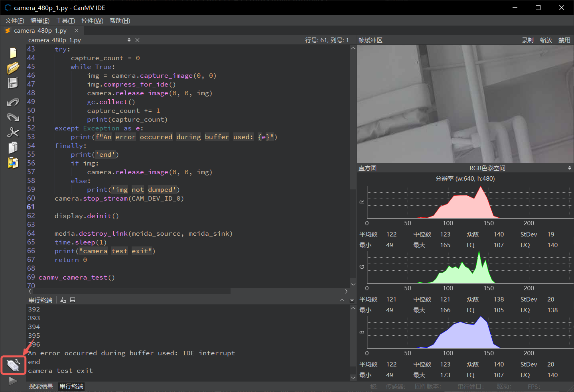Open the 工具 menu
The image size is (574, 392).
point(65,20)
